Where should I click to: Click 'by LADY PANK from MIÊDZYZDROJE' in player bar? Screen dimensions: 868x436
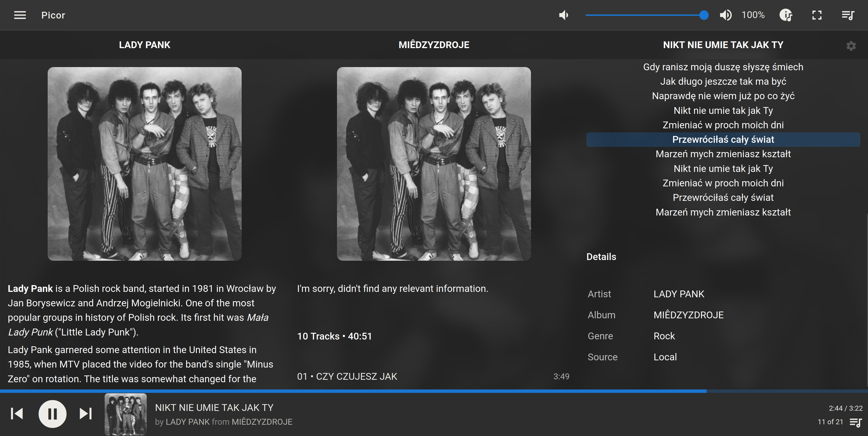224,422
